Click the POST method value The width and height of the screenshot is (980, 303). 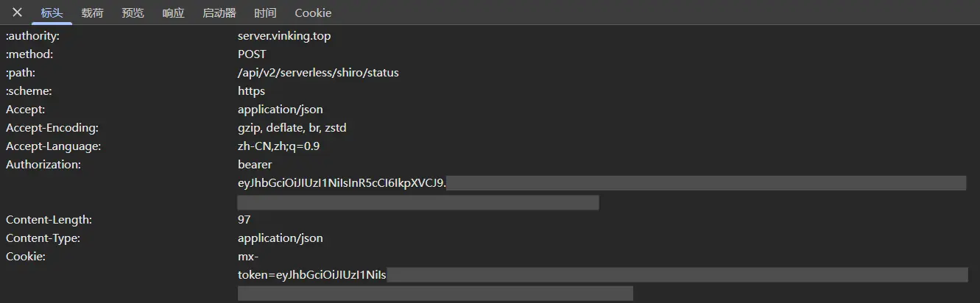point(252,54)
